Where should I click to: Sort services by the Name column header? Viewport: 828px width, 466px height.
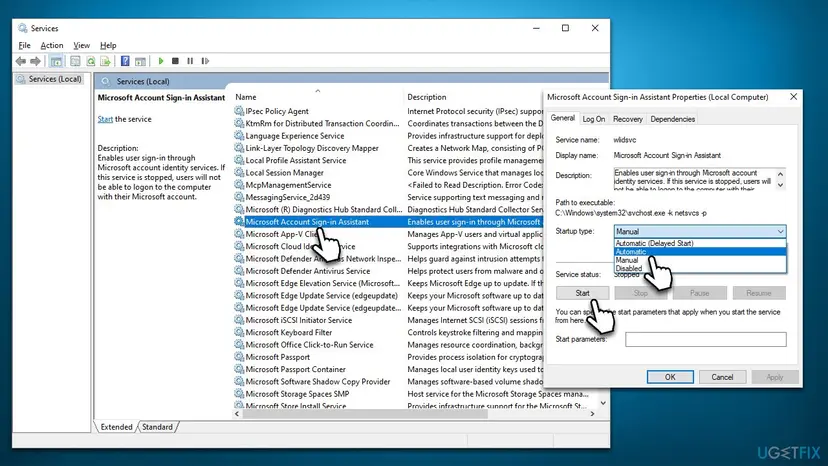(317, 97)
